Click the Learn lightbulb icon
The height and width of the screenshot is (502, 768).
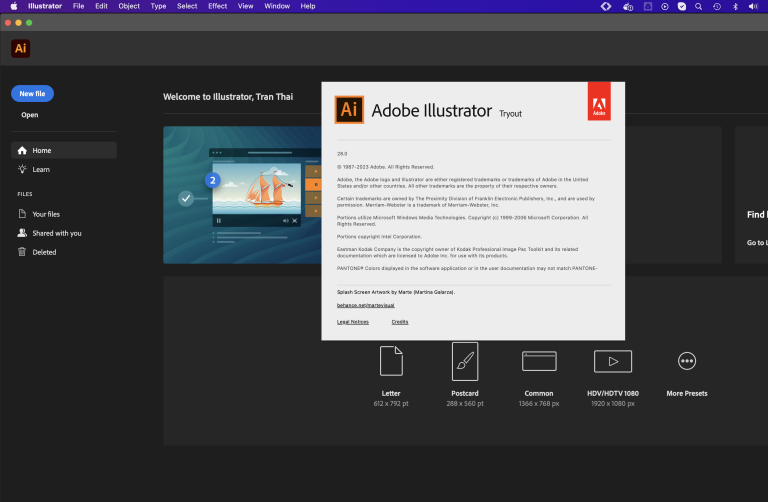pyautogui.click(x=22, y=169)
